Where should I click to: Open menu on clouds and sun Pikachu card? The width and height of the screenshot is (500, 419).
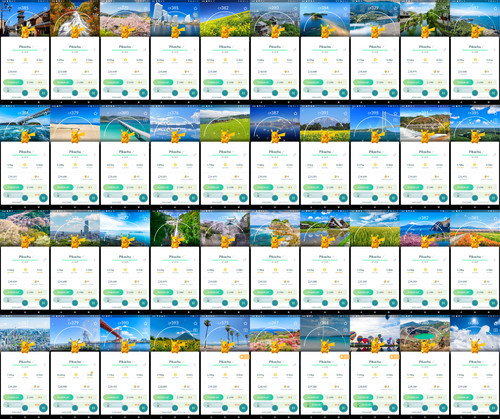point(493,408)
